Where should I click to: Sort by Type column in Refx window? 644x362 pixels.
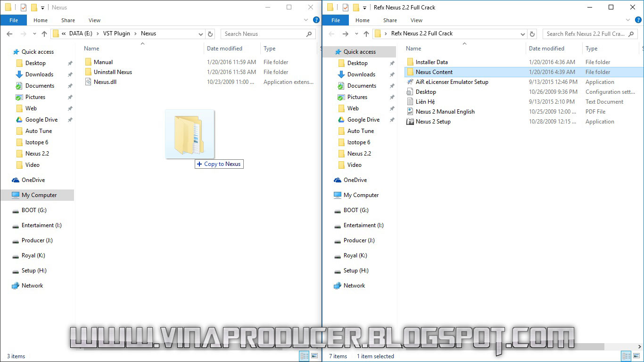pyautogui.click(x=591, y=49)
